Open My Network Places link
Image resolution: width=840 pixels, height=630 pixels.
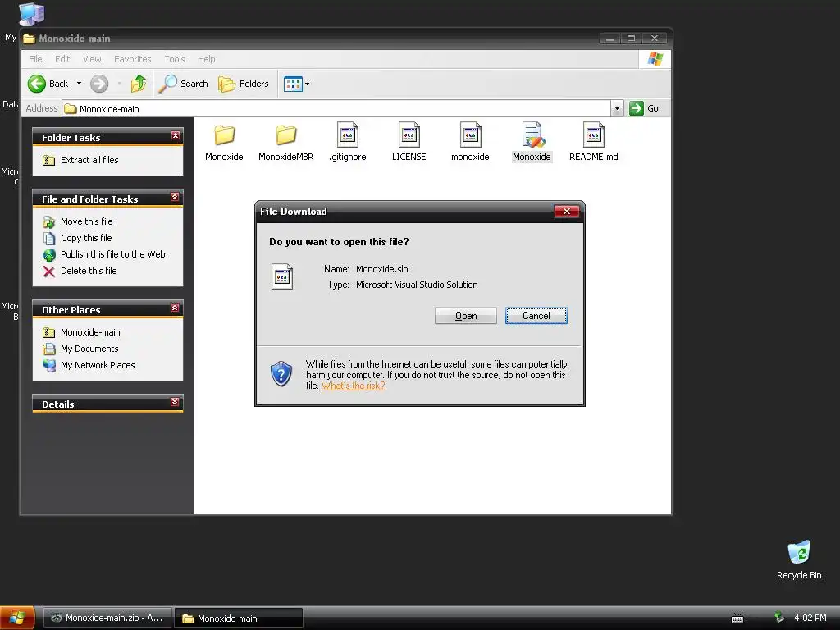point(89,365)
